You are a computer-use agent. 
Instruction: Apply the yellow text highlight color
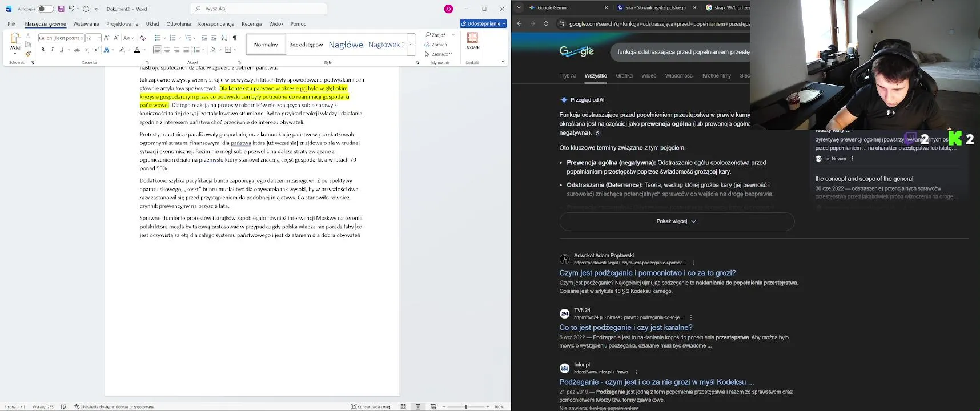[x=122, y=50]
